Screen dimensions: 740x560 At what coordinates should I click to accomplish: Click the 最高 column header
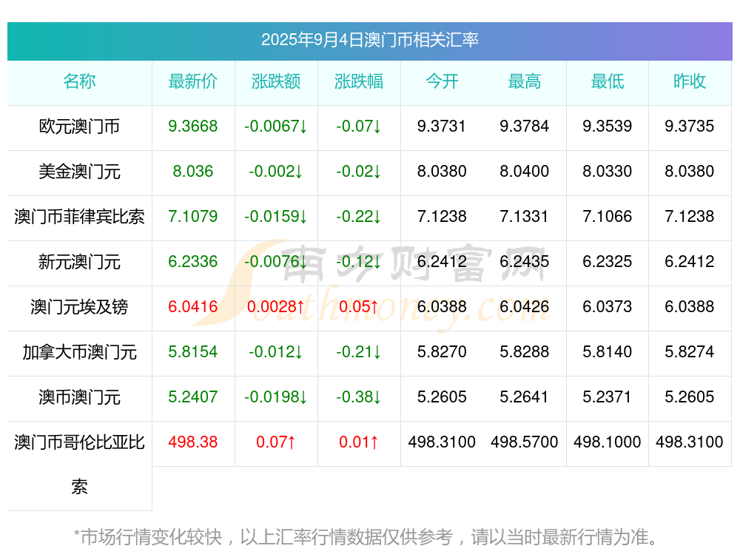click(x=525, y=81)
